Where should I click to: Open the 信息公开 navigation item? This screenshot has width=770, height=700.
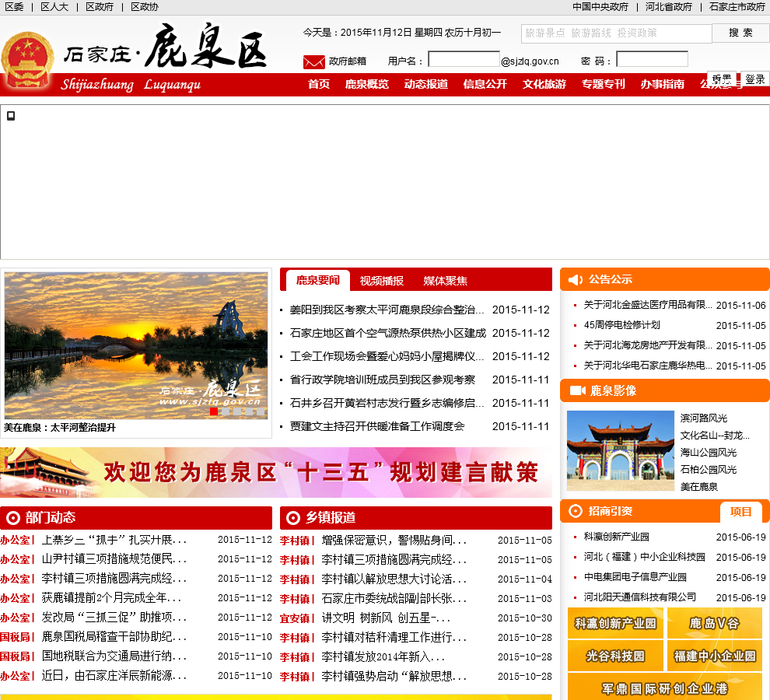485,84
